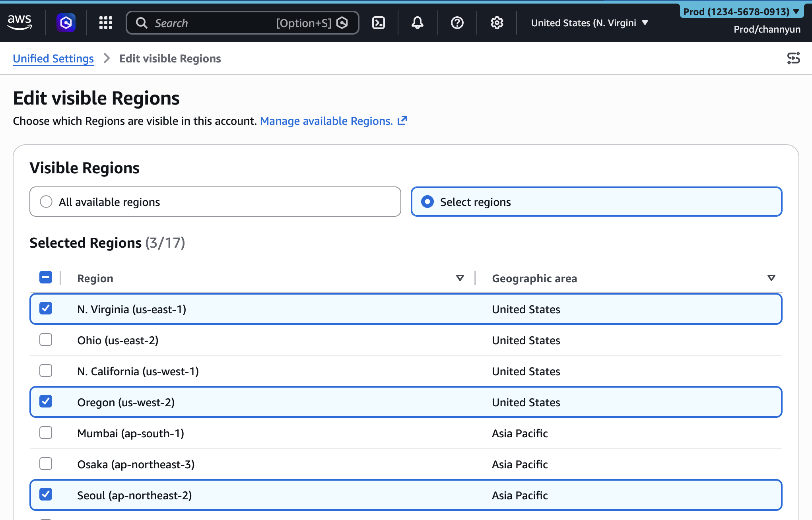
Task: Open the help question mark icon
Action: (x=457, y=23)
